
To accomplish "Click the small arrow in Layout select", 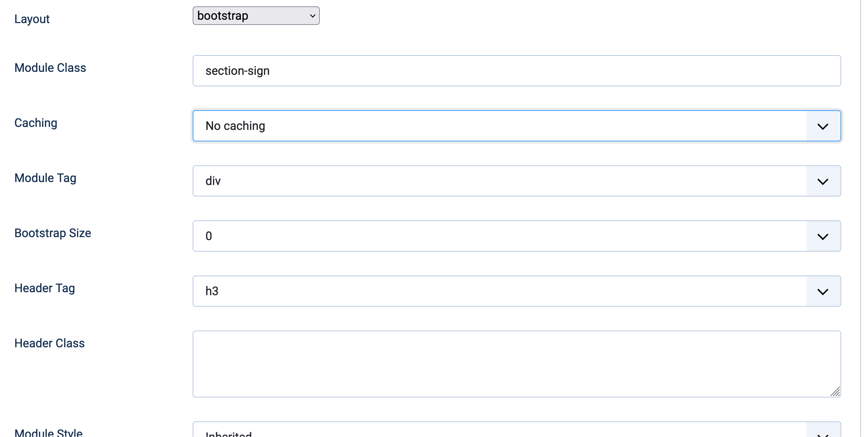I will pyautogui.click(x=312, y=16).
